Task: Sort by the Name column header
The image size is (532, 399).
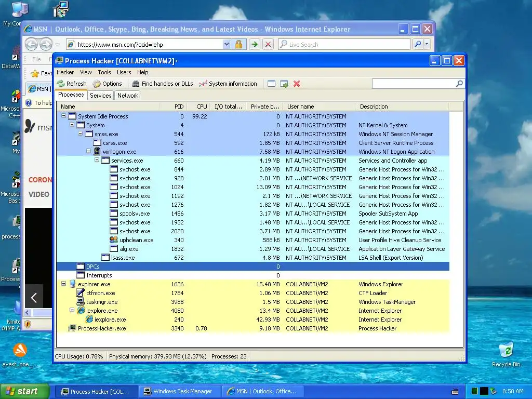Action: [109, 107]
